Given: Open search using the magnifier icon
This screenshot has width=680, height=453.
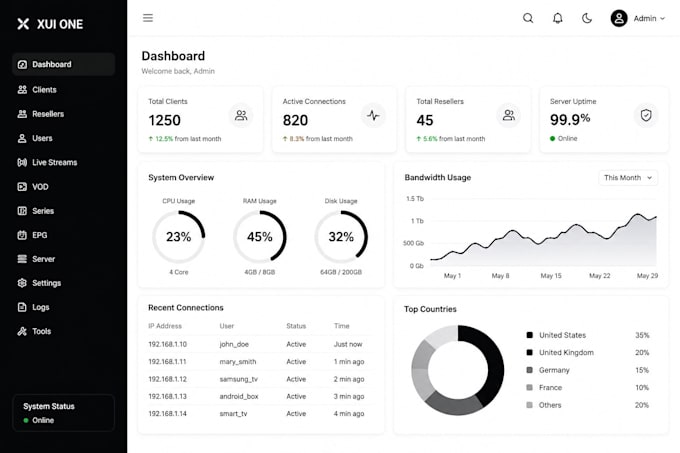Looking at the screenshot, I should 528,18.
